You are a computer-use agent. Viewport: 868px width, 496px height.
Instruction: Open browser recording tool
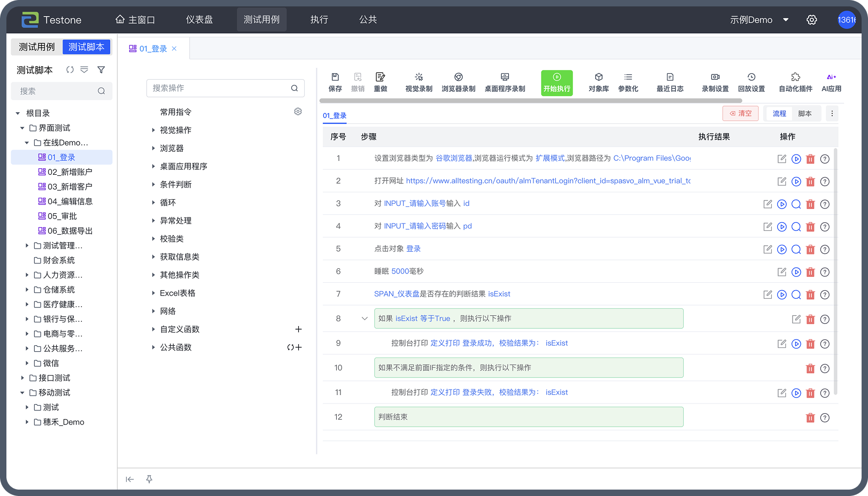[458, 82]
